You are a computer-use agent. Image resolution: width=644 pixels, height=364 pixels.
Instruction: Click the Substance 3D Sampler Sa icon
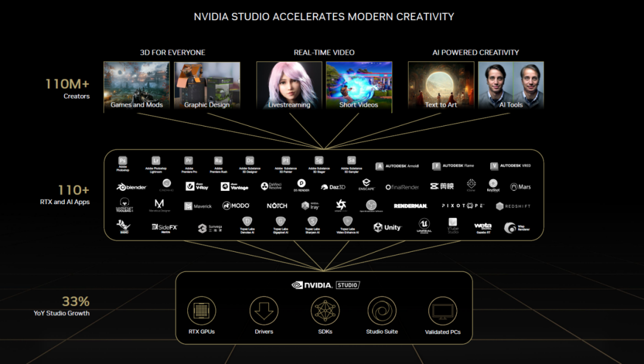point(352,161)
